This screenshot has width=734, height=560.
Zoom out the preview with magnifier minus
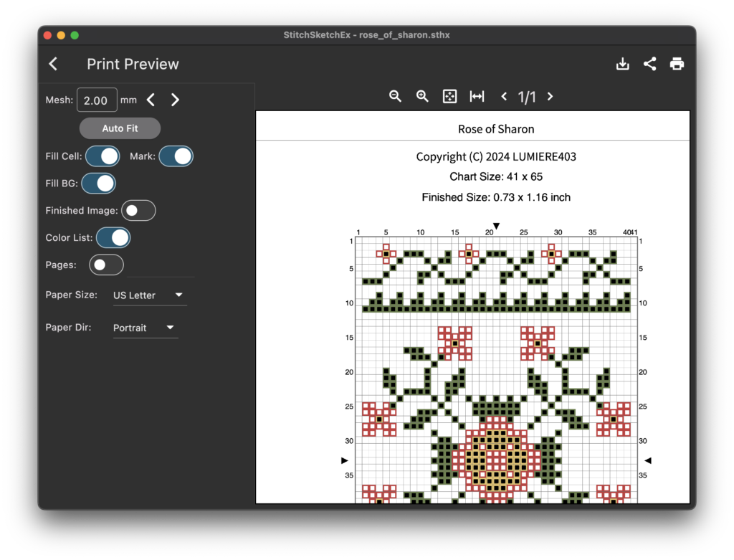pos(395,96)
